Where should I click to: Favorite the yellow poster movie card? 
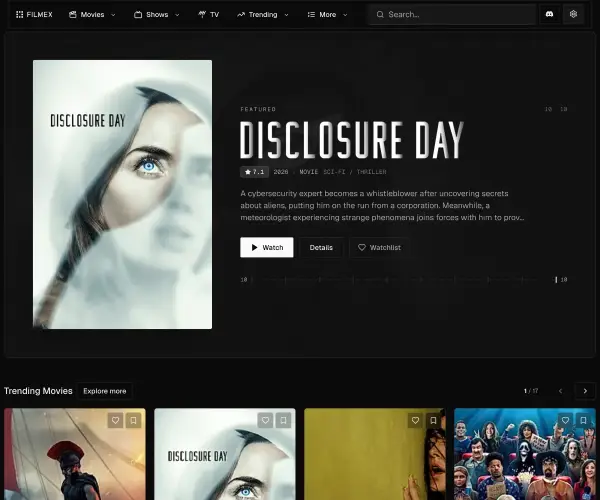coord(415,420)
